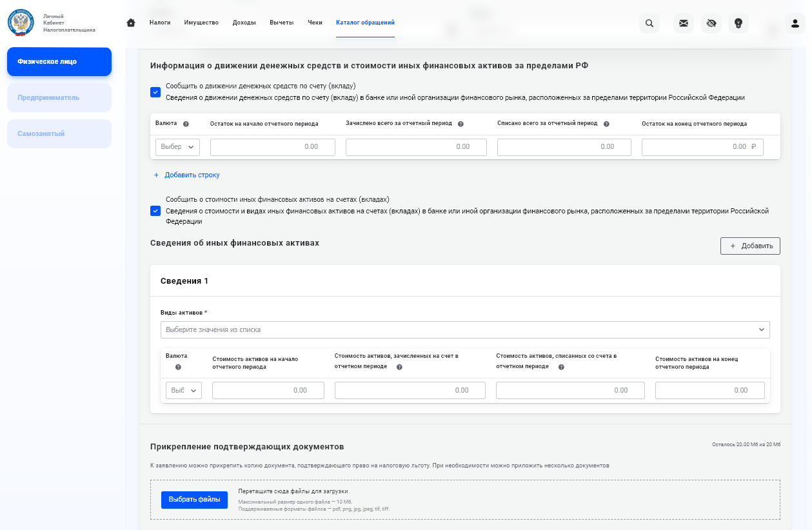Image resolution: width=812 pixels, height=530 pixels.
Task: Toggle the hide data eye icon
Action: (711, 23)
